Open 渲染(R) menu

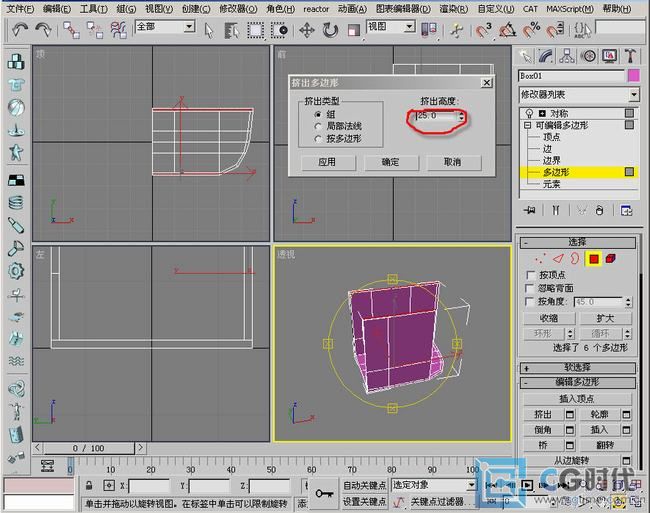click(453, 9)
